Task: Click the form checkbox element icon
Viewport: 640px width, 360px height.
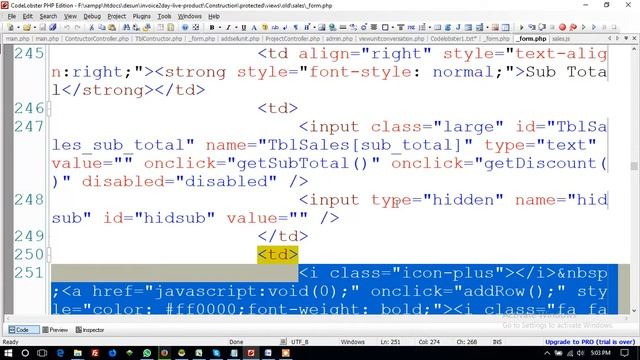Action: [385, 27]
